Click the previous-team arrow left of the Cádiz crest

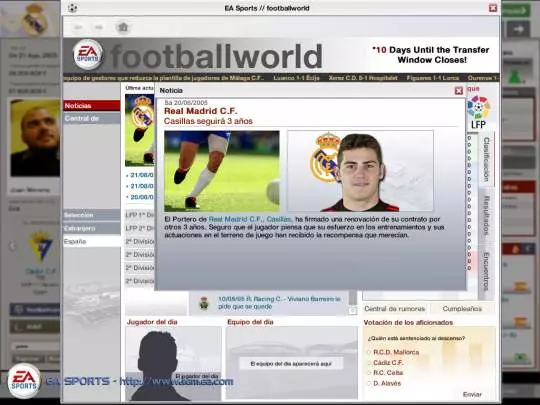point(13,246)
